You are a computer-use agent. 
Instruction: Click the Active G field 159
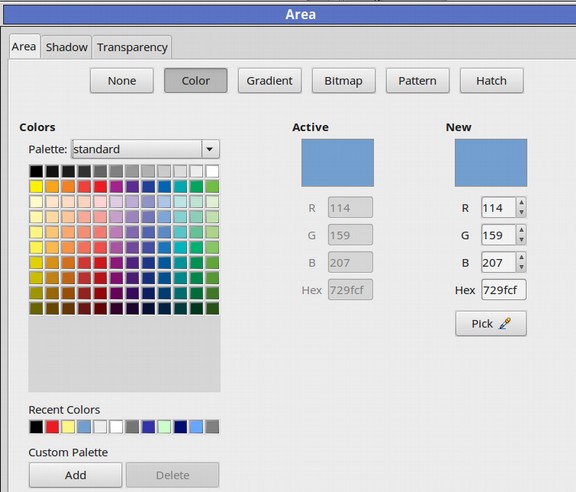350,235
